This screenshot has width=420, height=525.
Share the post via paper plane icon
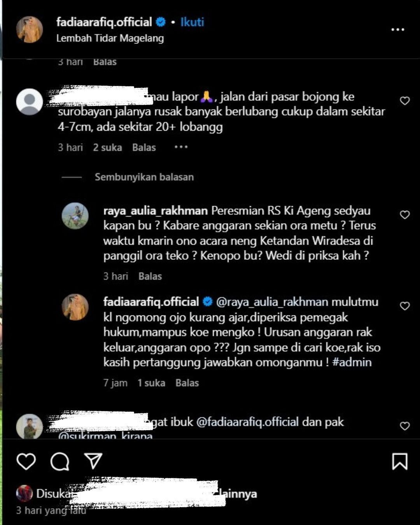[93, 461]
